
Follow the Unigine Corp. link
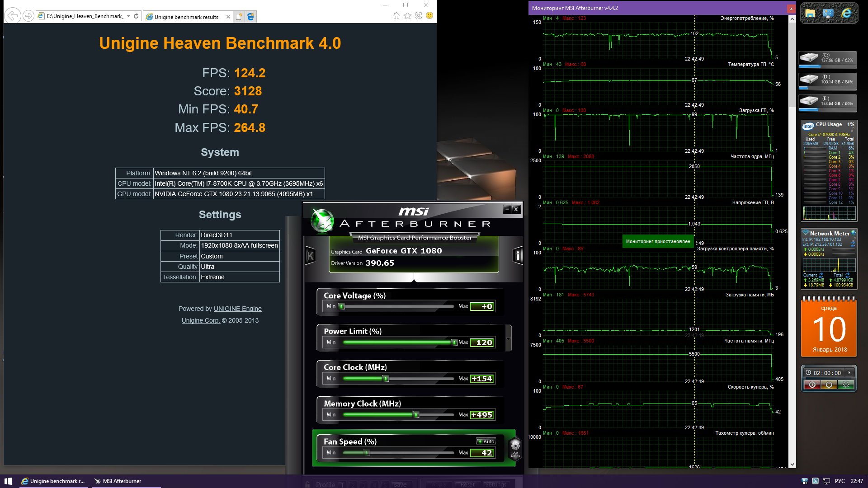(200, 320)
